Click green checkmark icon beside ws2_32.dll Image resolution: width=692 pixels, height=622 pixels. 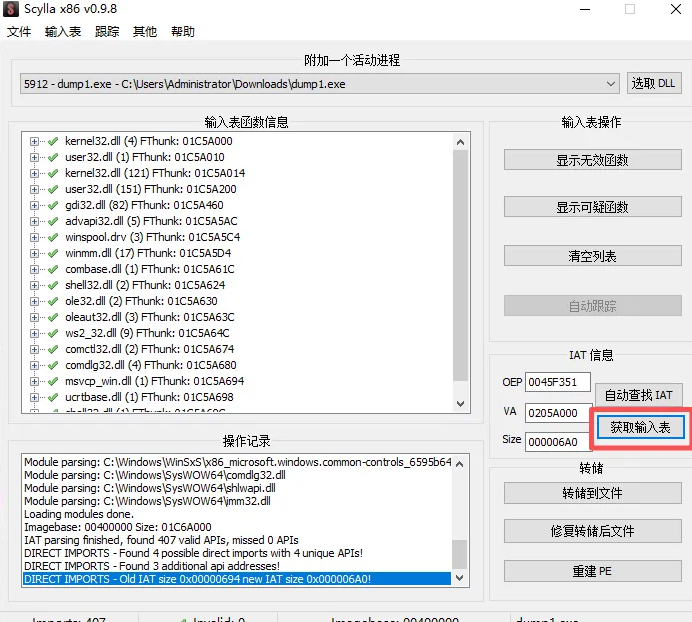53,333
